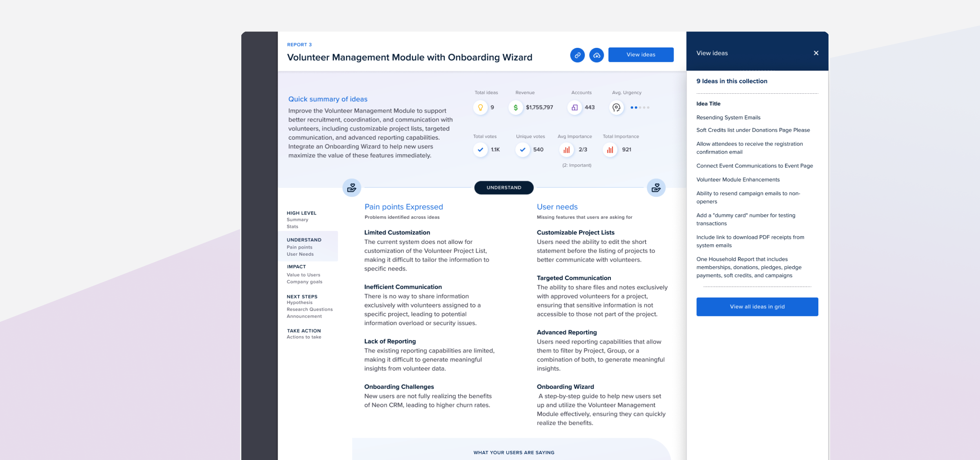Click the cloud download icon

tap(596, 55)
